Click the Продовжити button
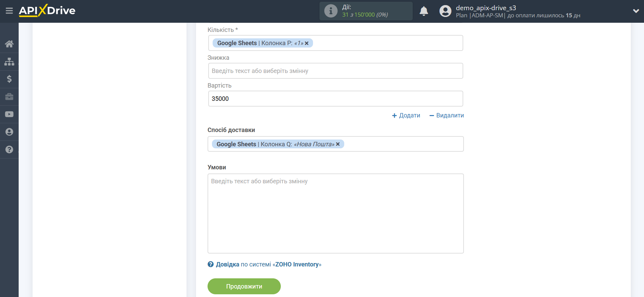This screenshot has width=644, height=297. 244,286
